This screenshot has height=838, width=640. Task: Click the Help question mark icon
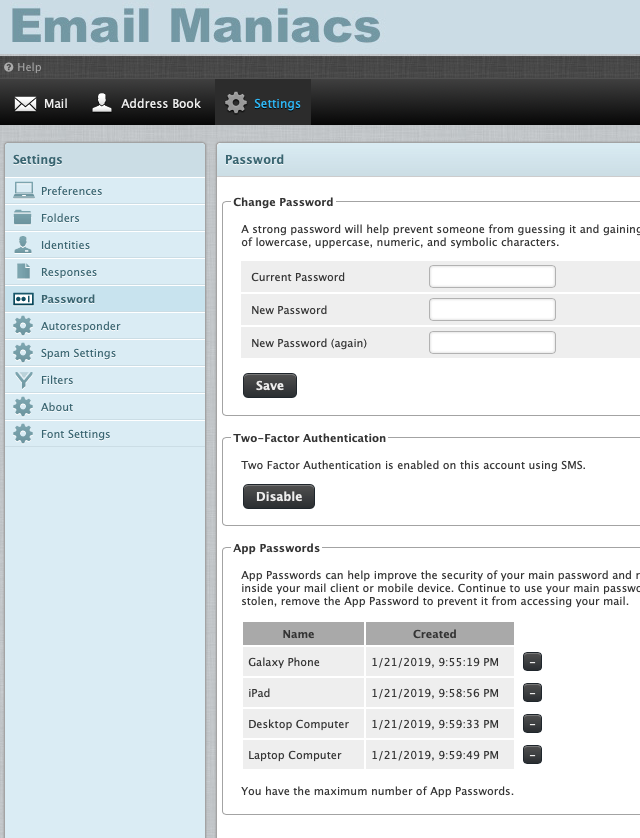9,67
